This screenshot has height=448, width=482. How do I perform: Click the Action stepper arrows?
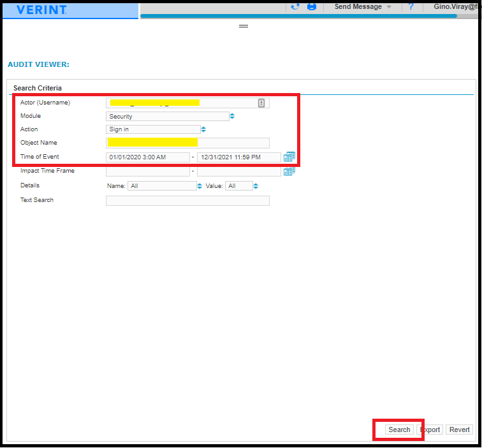pos(203,129)
